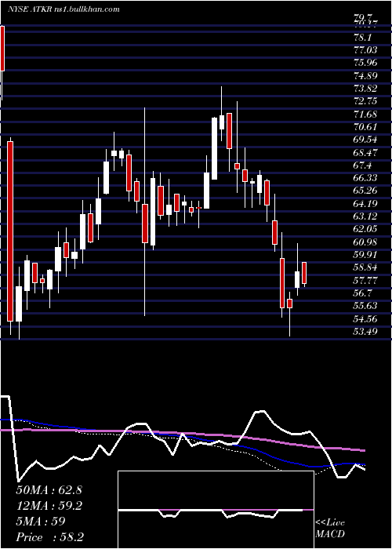Click the 72.75 price axis label
The image size is (392, 549).
366,101
